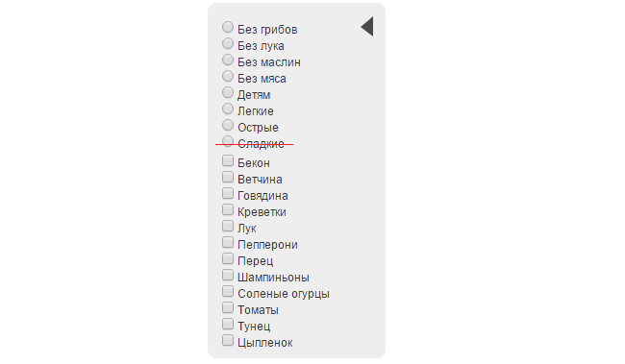Screen dimensions: 625x364
Task: Pick the 'Без мяса' filter
Action: (228, 76)
